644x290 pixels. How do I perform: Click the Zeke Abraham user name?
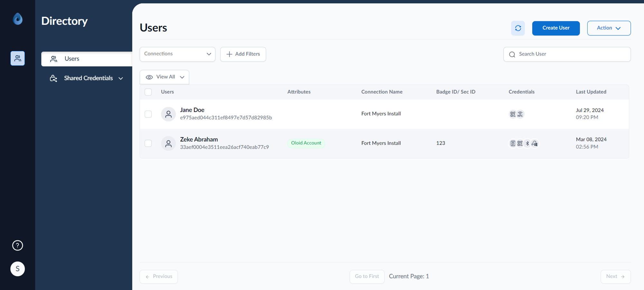coord(199,139)
